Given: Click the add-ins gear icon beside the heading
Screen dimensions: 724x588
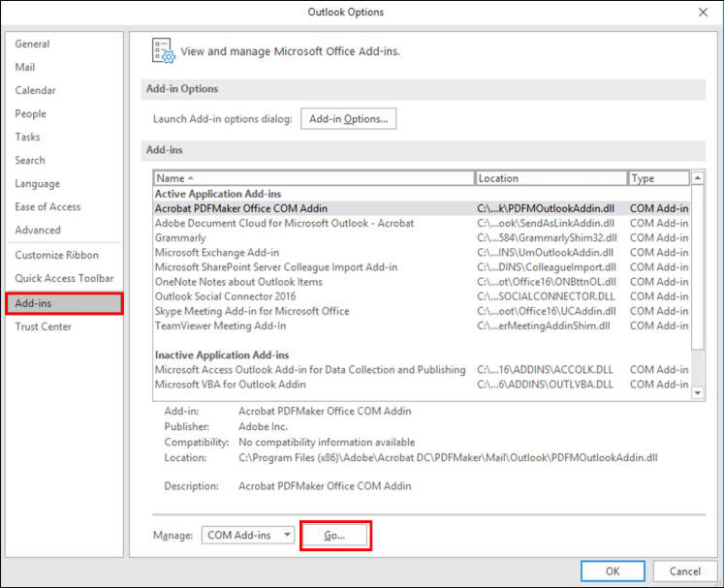Looking at the screenshot, I should (164, 50).
